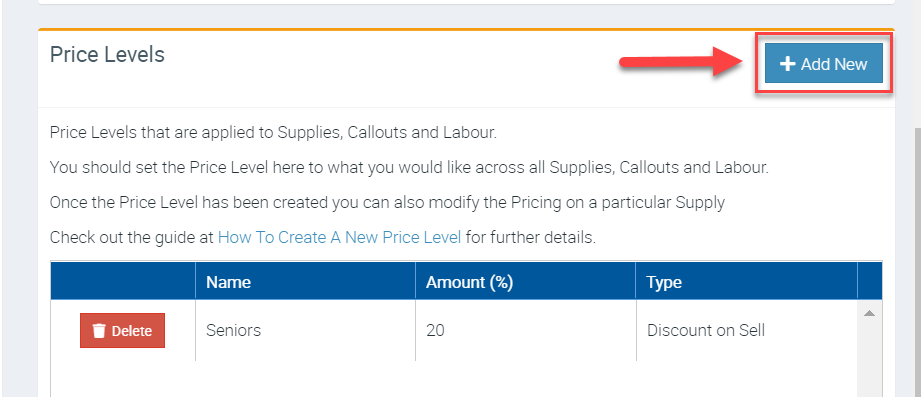
Task: Click the Add New button
Action: pos(823,63)
